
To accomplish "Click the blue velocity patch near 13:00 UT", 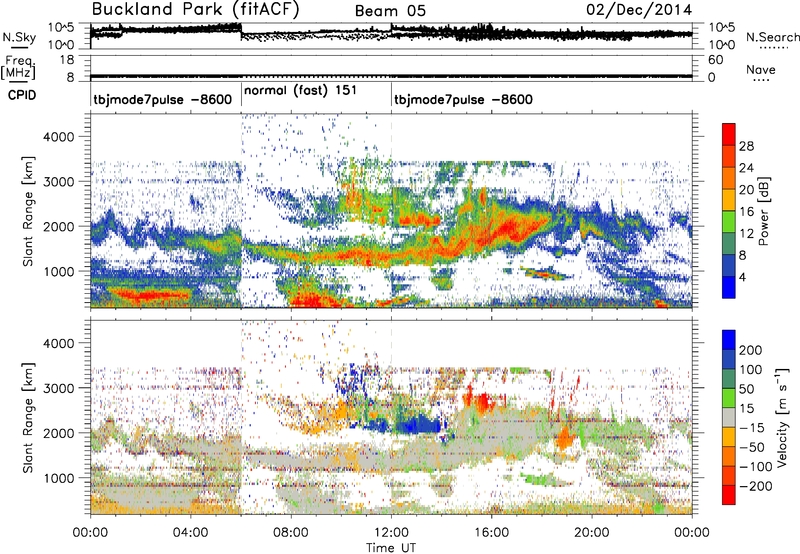I will click(417, 424).
